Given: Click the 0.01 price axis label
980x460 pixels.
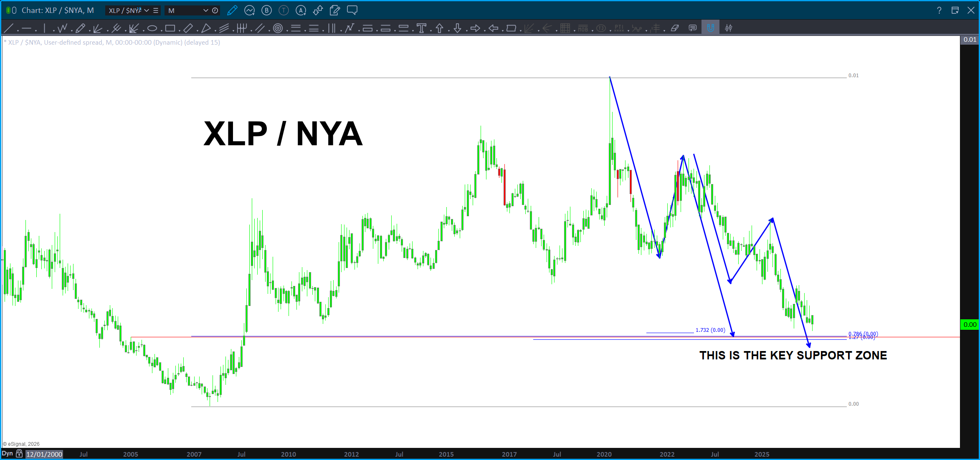Looking at the screenshot, I should pos(970,40).
